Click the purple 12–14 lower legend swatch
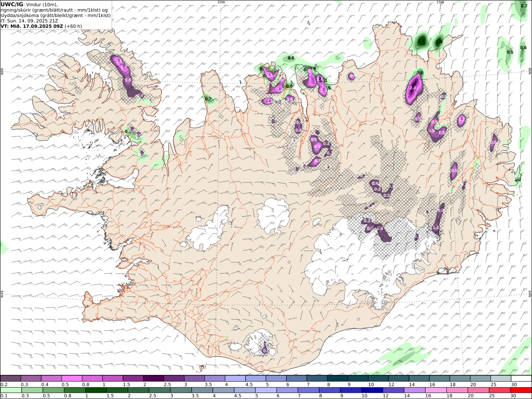Viewport: 532px width, 399px height. 393,390
